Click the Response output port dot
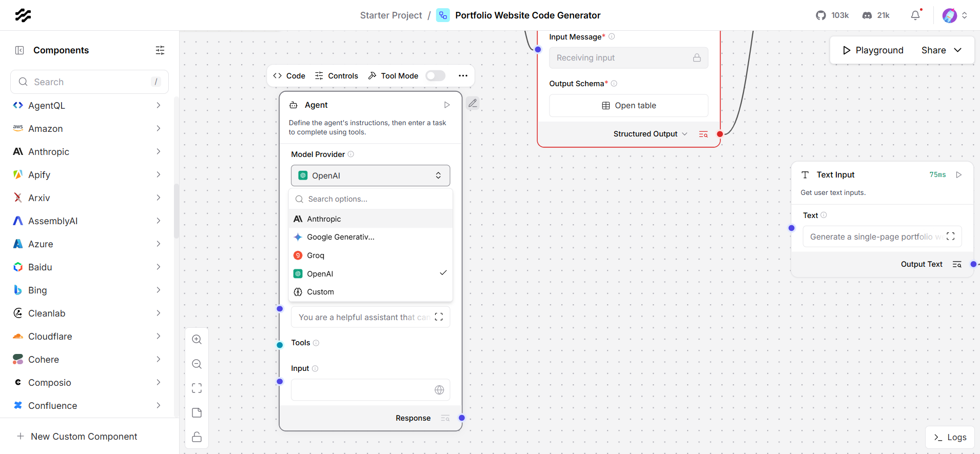980x454 pixels. pyautogui.click(x=462, y=418)
